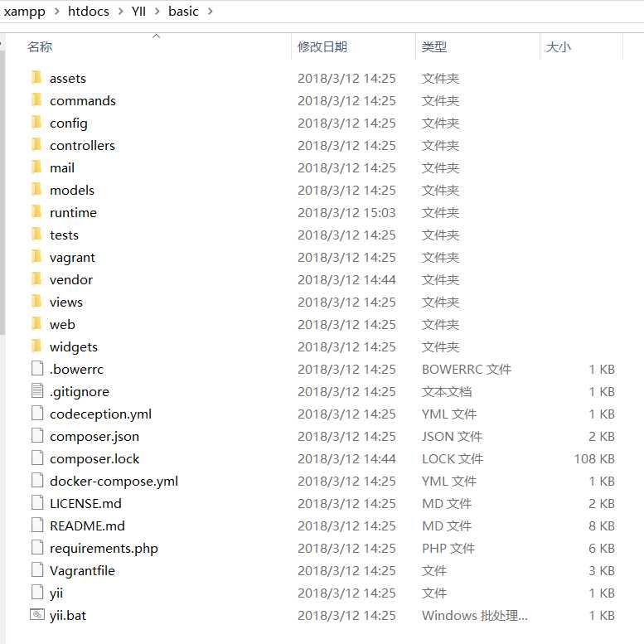Click the LOCK 文件 type cell
Image resolution: width=644 pixels, height=644 pixels.
coord(453,458)
